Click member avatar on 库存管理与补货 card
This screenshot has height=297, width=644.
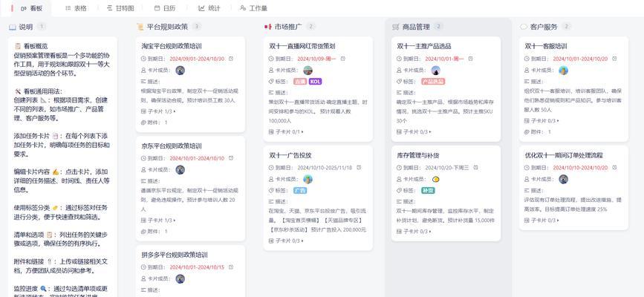[435, 179]
